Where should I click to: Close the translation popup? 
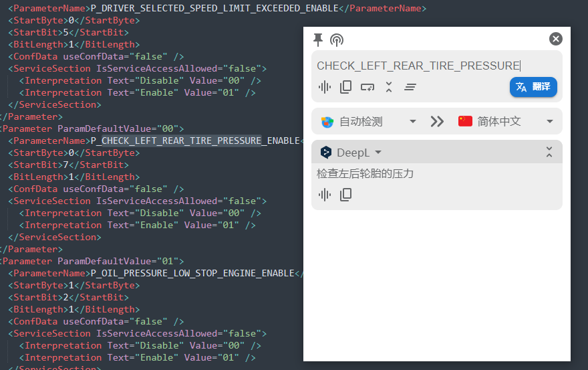[555, 39]
